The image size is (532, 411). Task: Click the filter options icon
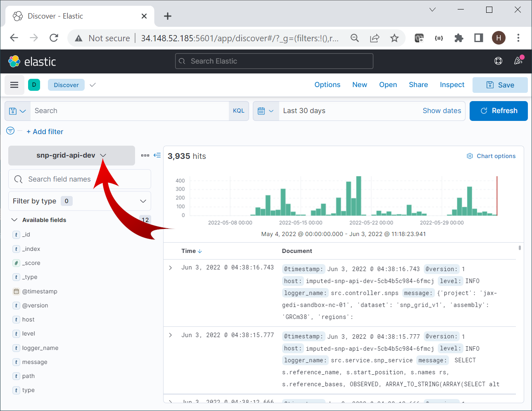point(10,131)
